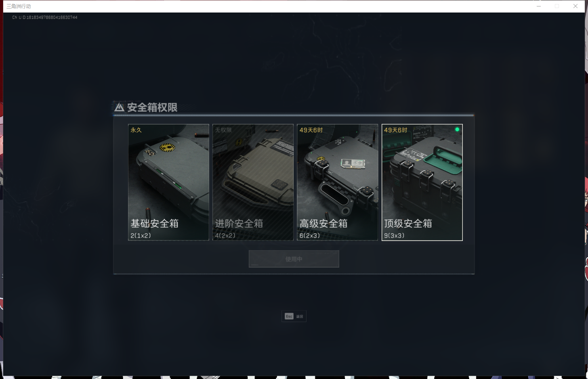The image size is (588, 379).
Task: Click the 使用中 button
Action: (294, 259)
